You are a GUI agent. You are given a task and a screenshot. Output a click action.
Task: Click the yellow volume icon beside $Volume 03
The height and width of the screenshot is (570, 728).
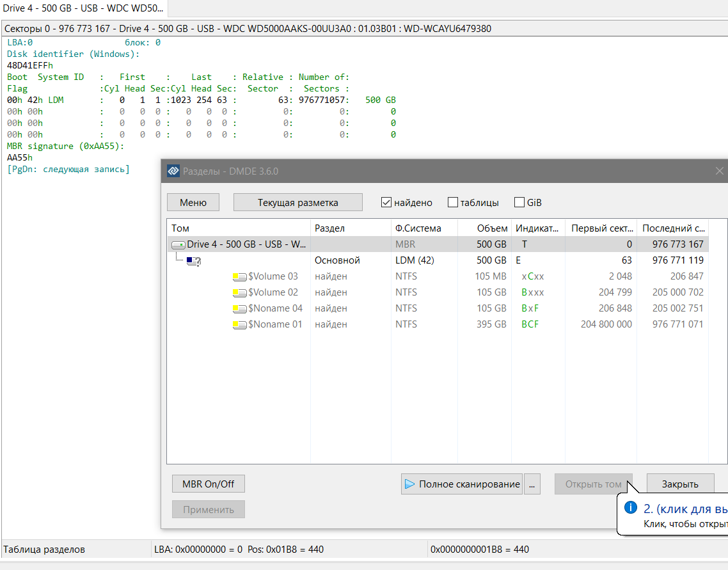tap(240, 277)
